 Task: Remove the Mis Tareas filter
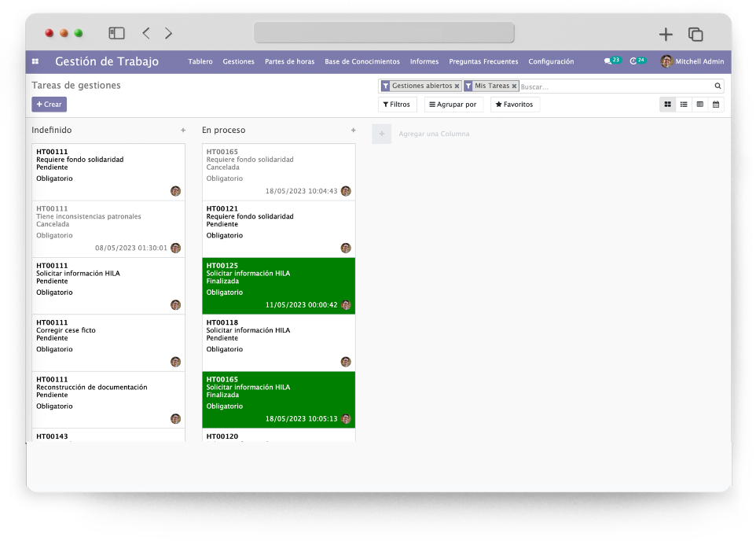pos(514,86)
